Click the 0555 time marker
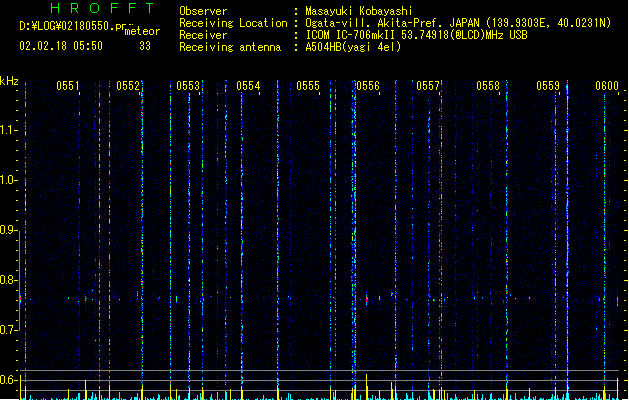Screen dimensions: 629x400 click(308, 86)
